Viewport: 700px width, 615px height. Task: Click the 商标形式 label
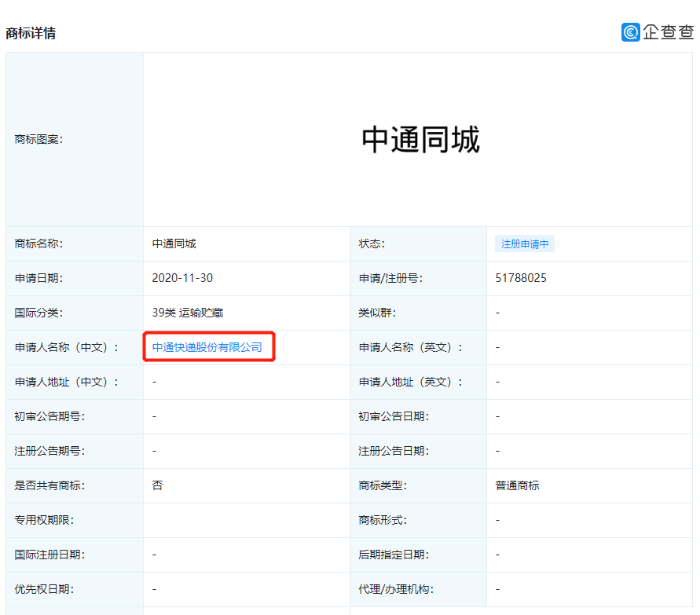tap(383, 521)
